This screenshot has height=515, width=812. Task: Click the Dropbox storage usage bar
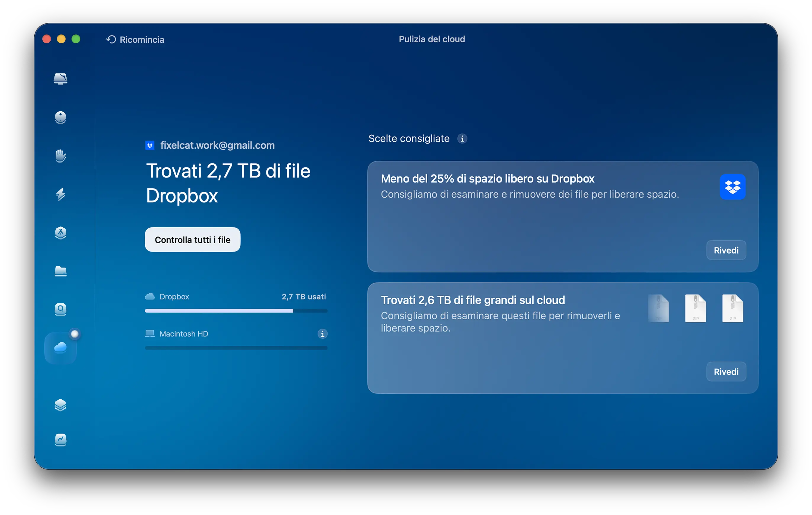[x=236, y=310]
